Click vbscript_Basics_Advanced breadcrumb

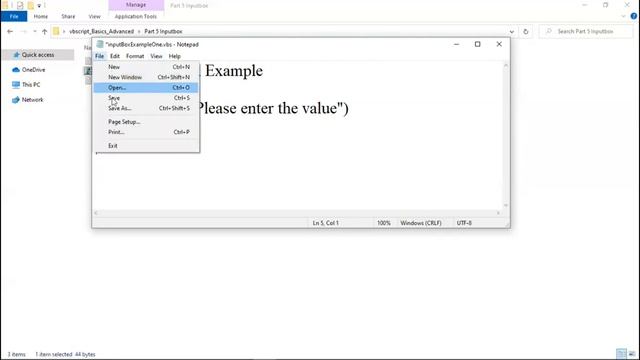(102, 31)
